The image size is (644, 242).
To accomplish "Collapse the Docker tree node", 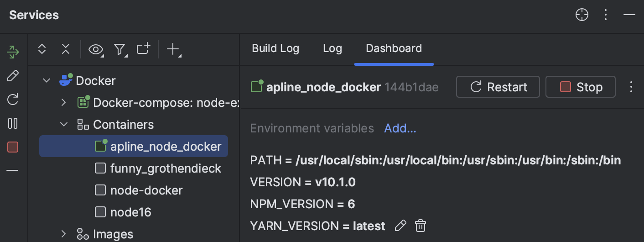I will click(x=47, y=81).
